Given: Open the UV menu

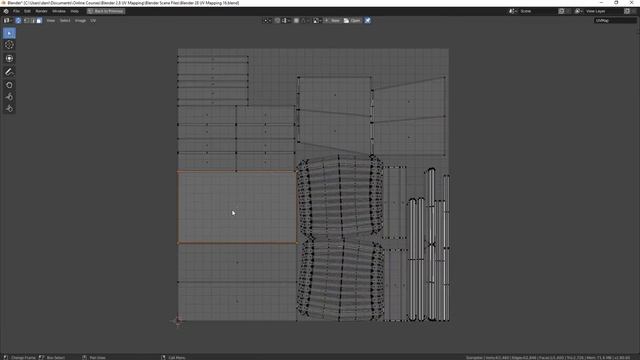Looking at the screenshot, I should click(93, 20).
